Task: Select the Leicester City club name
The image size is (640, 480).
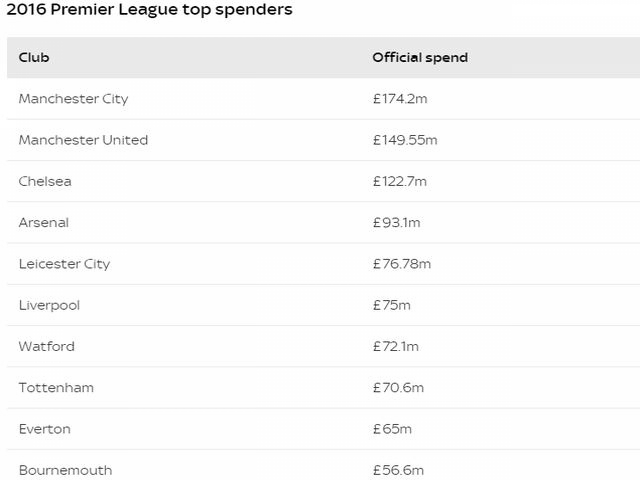Action: tap(64, 264)
